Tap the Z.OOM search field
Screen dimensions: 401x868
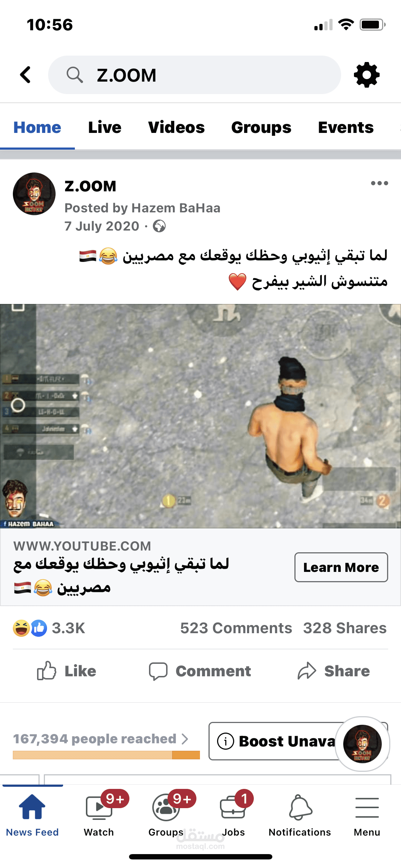coord(194,75)
